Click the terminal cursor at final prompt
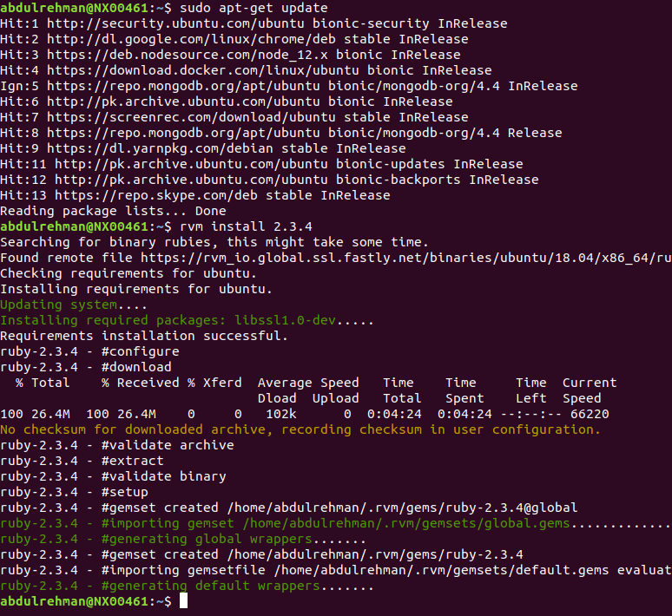Viewport: 672px width, 616px height. pos(183,601)
